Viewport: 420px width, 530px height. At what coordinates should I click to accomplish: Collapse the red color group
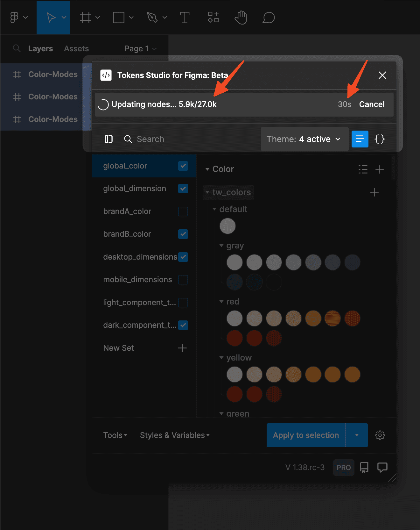221,301
